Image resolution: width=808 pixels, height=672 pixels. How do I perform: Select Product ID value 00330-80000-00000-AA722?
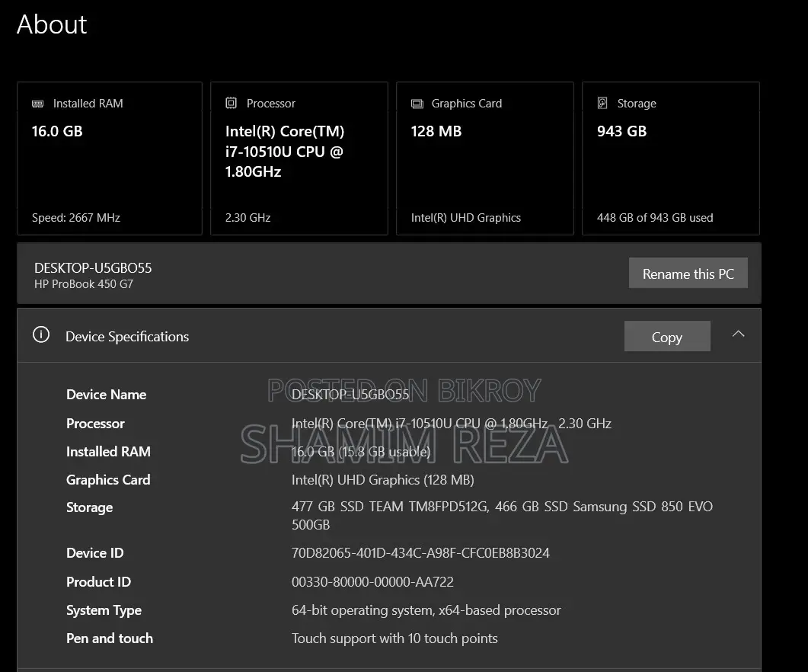pos(372,582)
